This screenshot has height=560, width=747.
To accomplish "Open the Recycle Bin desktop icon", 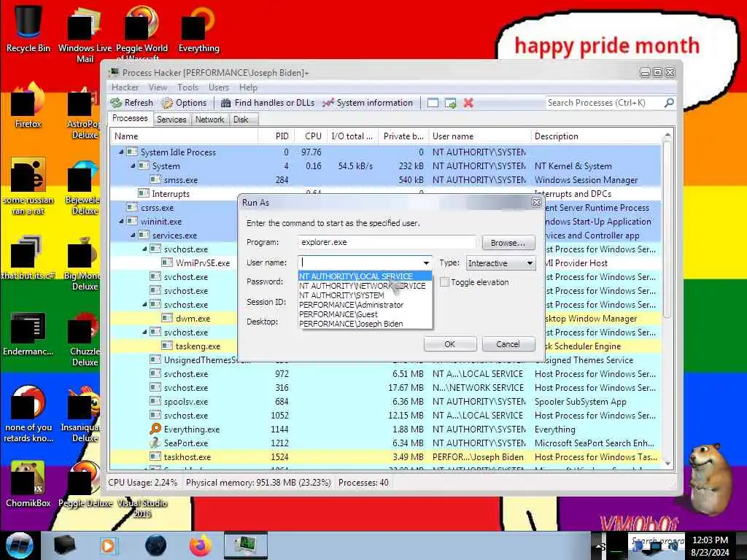I will [x=28, y=28].
